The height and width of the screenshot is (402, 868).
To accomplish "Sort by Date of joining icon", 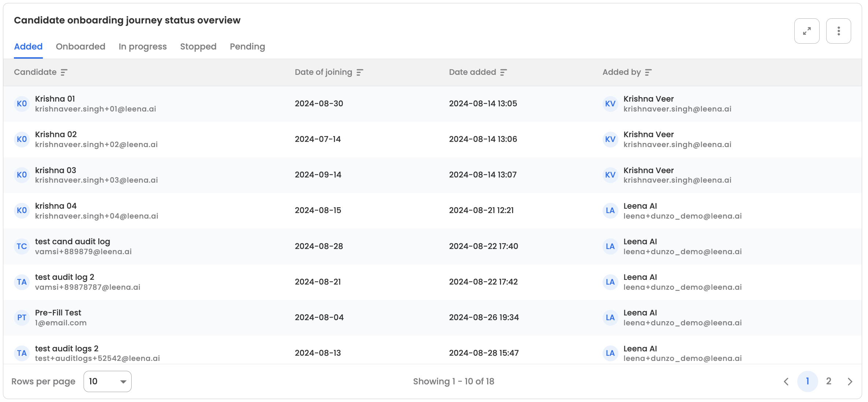I will point(360,72).
